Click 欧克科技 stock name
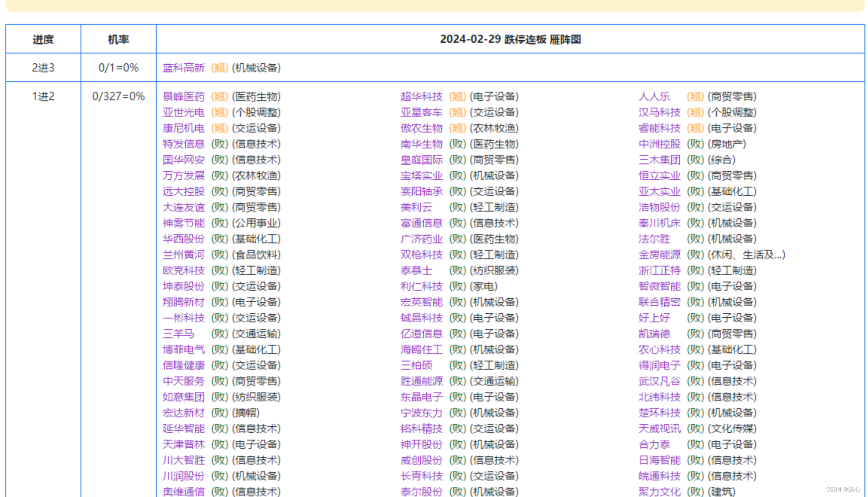Image resolution: width=868 pixels, height=497 pixels. point(184,271)
